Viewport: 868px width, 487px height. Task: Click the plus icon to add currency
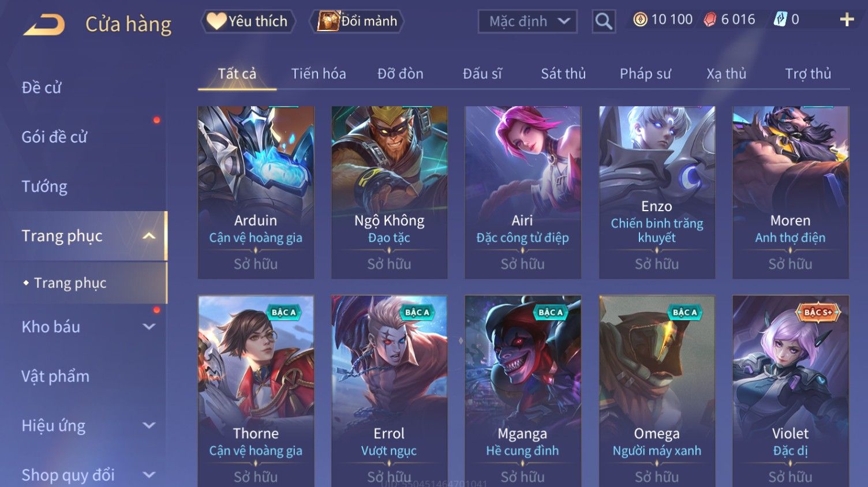pyautogui.click(x=847, y=20)
